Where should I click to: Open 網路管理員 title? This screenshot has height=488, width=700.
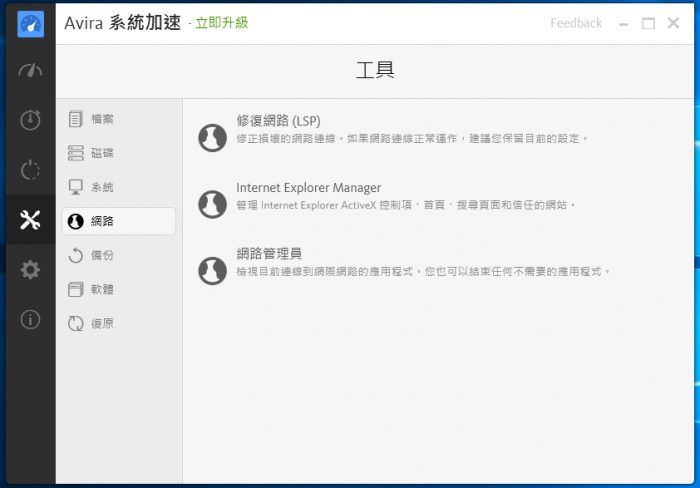269,254
